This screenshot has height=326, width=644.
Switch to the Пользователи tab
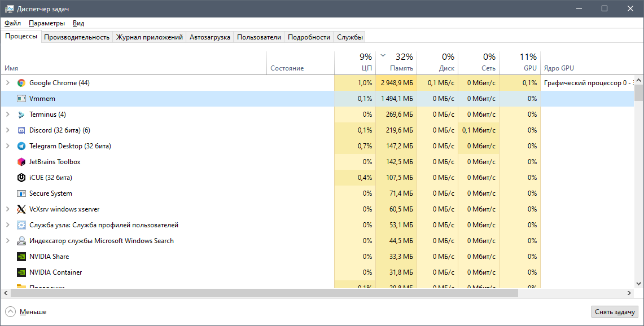click(259, 37)
